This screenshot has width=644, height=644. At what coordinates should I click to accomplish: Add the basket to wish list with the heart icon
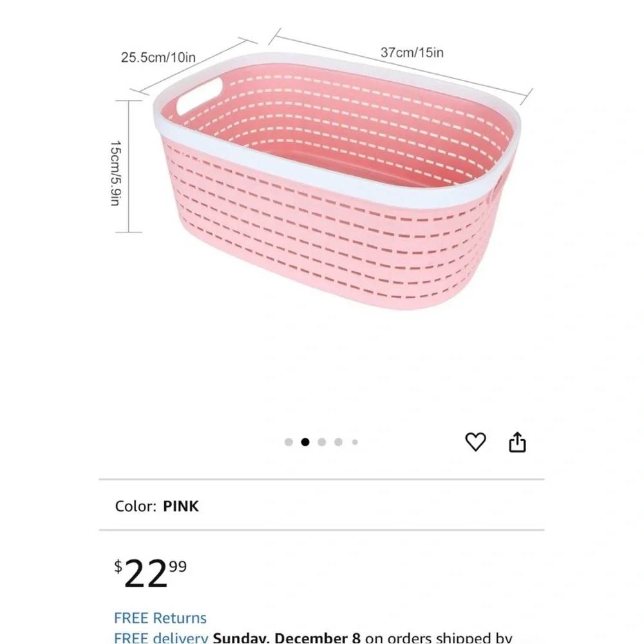pyautogui.click(x=475, y=442)
